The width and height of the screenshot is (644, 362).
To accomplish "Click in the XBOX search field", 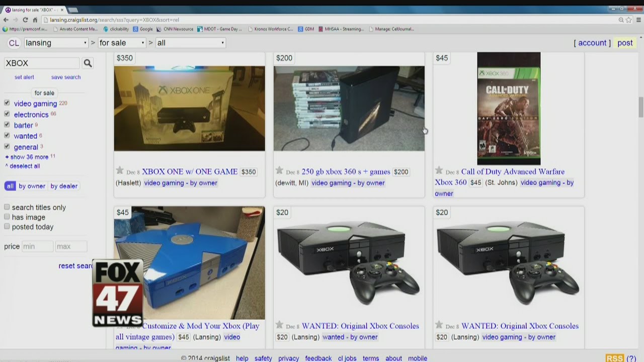I will pos(42,63).
